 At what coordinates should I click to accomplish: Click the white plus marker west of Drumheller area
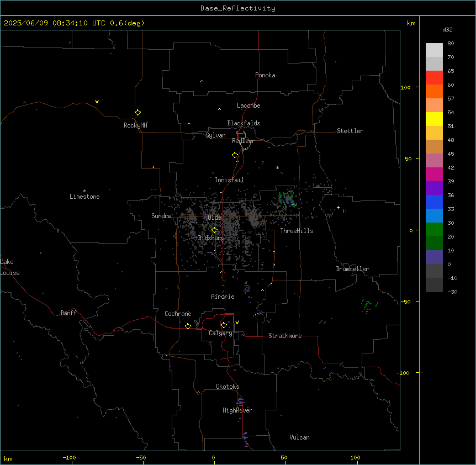338,207
